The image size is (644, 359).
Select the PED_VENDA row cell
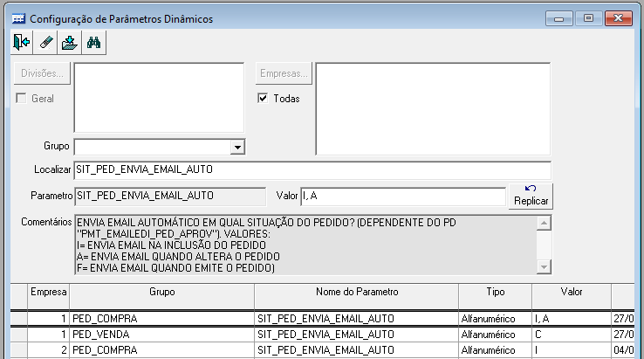coord(161,335)
